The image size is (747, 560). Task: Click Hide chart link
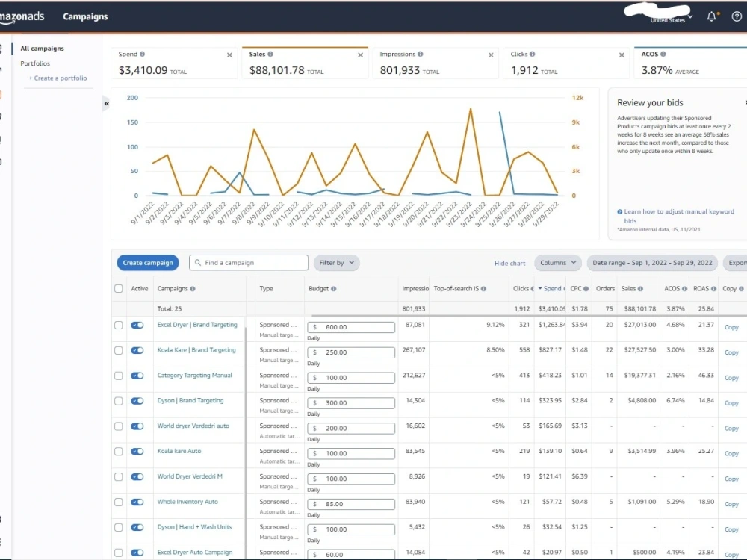(x=509, y=263)
